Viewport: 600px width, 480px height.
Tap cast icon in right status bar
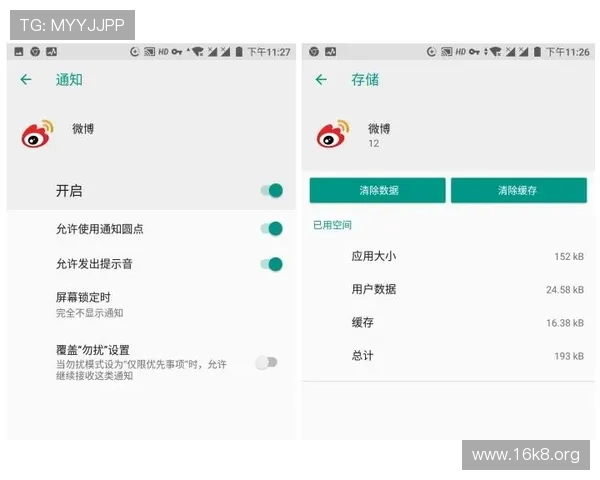447,52
